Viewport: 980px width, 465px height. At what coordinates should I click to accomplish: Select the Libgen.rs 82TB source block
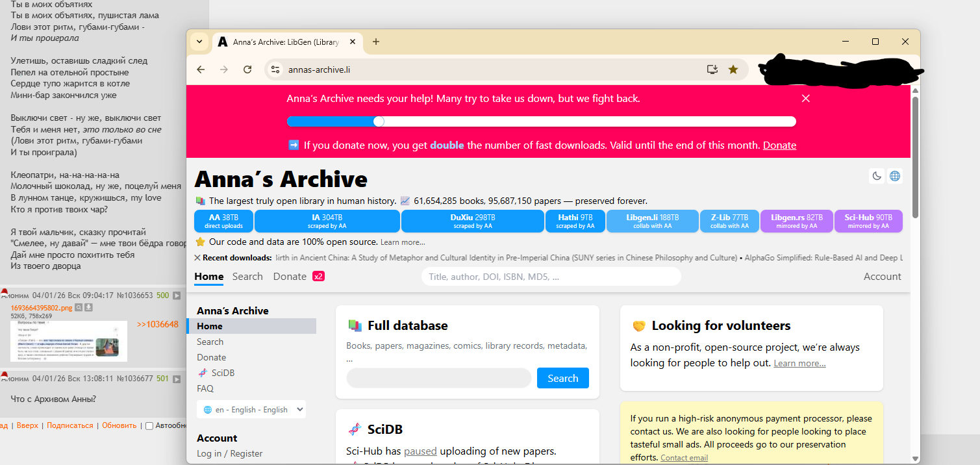coord(797,221)
